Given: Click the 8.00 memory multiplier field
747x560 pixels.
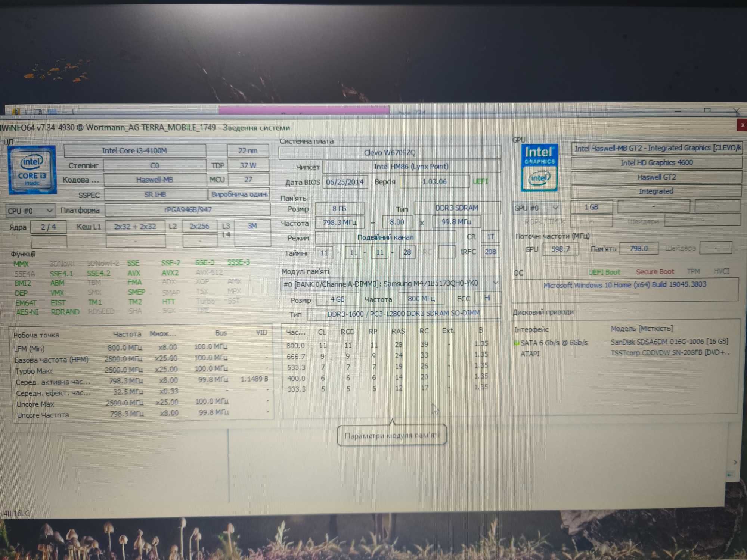Looking at the screenshot, I should [x=397, y=222].
